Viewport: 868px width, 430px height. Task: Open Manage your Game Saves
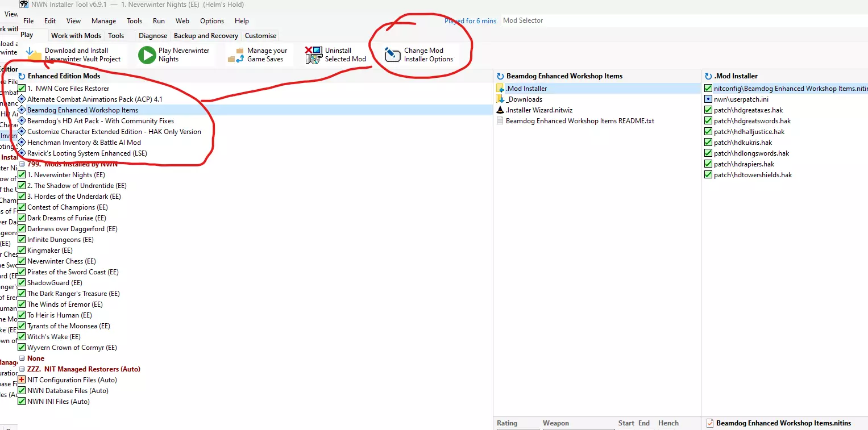click(259, 55)
